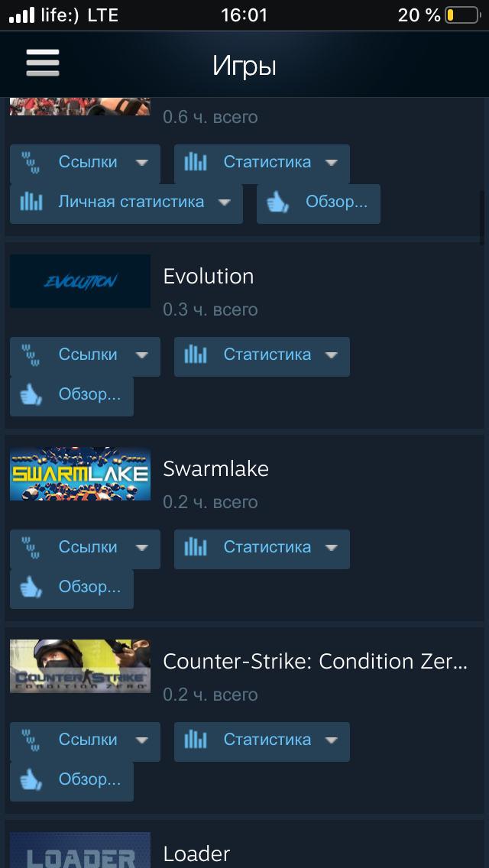Tap the bar chart icon in Evolution's Статистика
The image size is (489, 868).
[x=196, y=355]
